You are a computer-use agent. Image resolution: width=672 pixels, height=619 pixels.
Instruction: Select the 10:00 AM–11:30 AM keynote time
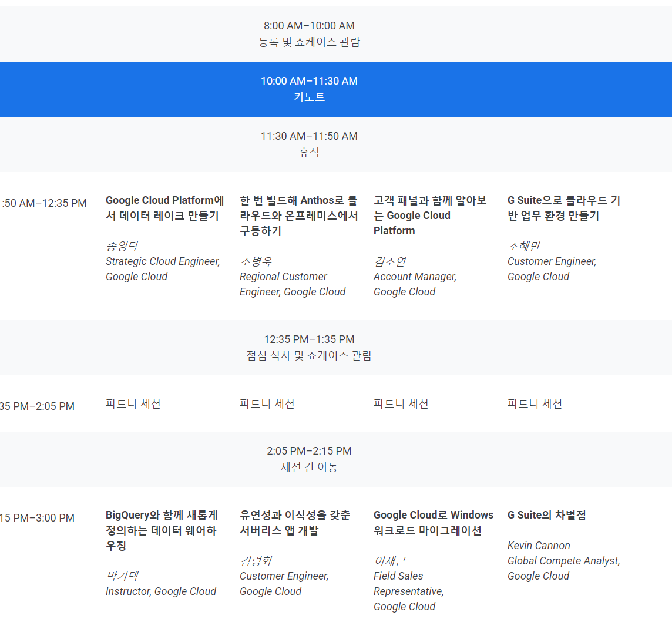(309, 81)
